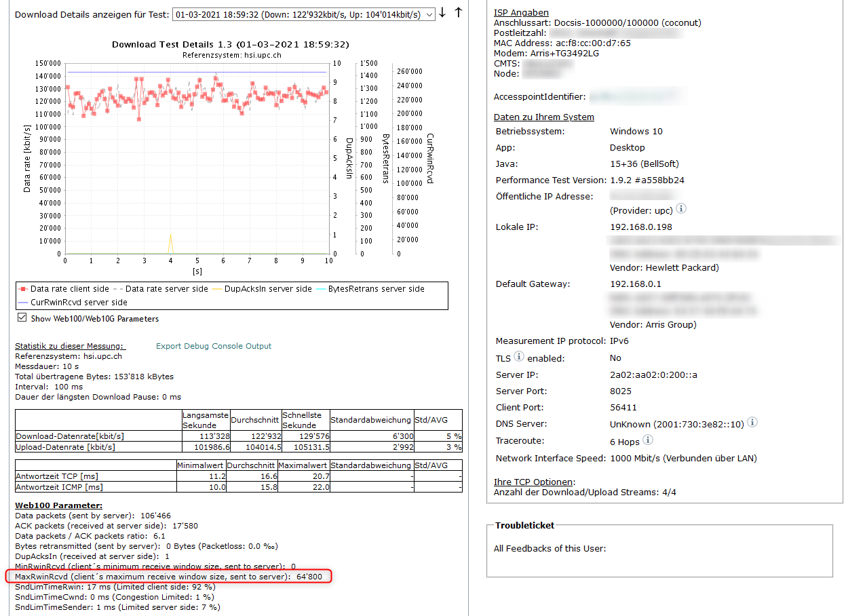Click the highlighted MaxRwinRcvd parameter row
This screenshot has height=616, width=848.
pyautogui.click(x=168, y=577)
